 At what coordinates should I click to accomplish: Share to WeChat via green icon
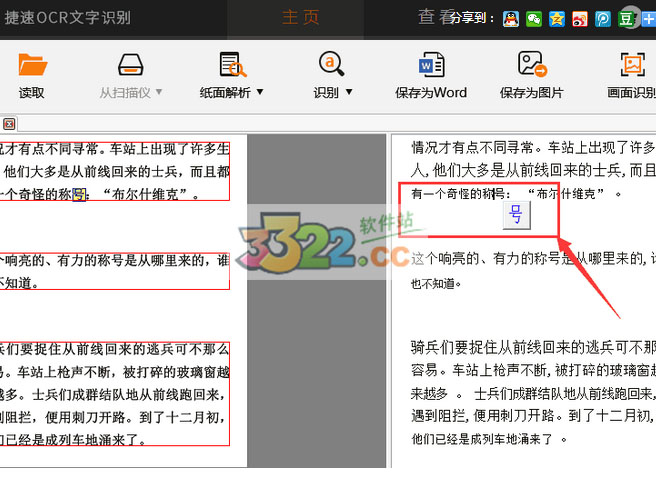[x=534, y=19]
